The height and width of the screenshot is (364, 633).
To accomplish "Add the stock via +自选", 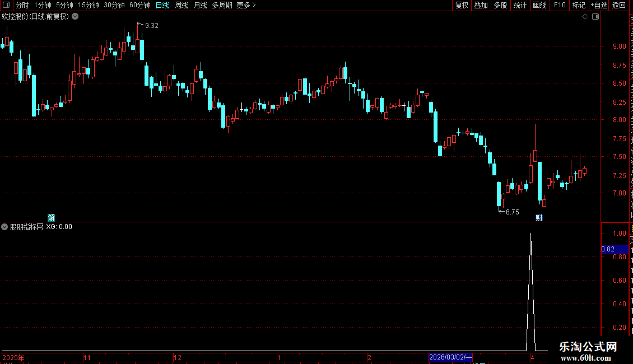I will click(x=599, y=5).
